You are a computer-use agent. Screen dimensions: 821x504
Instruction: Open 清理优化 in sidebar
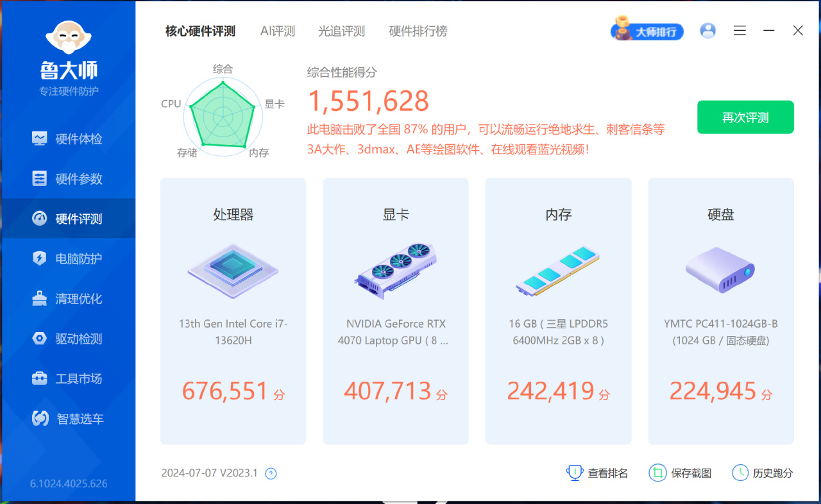(x=68, y=299)
